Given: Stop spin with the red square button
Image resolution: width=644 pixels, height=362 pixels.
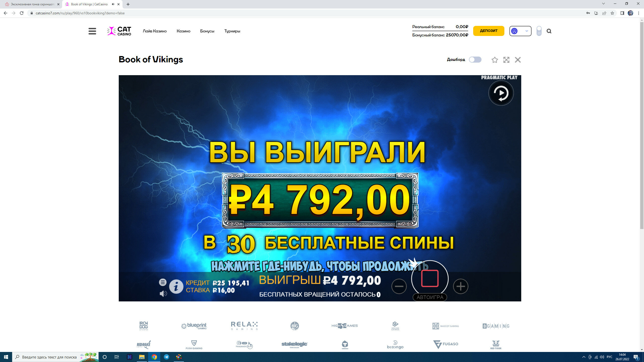Looking at the screenshot, I should click(x=430, y=278).
